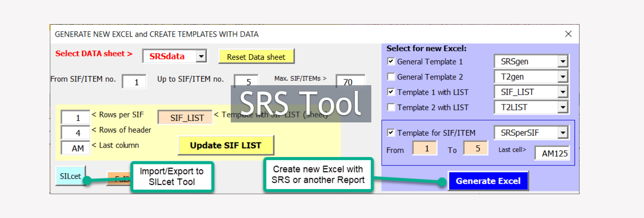
Task: Open the SILcet import/export button
Action: click(x=70, y=176)
